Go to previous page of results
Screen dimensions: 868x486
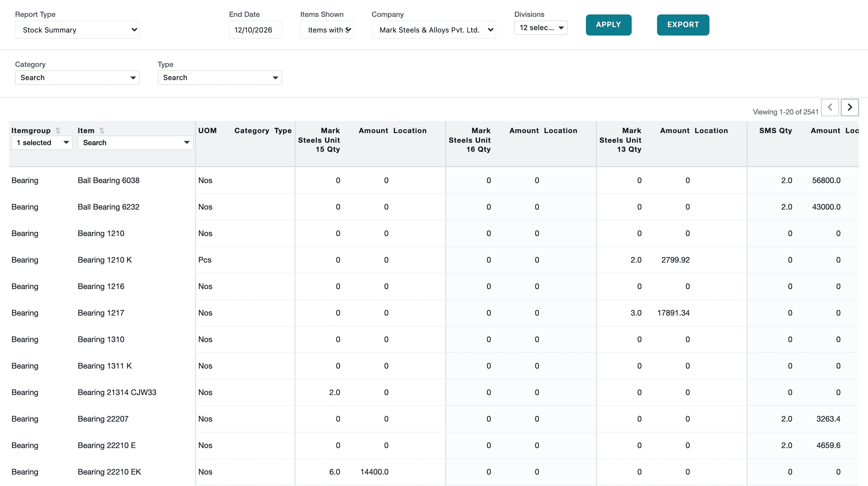(x=830, y=107)
